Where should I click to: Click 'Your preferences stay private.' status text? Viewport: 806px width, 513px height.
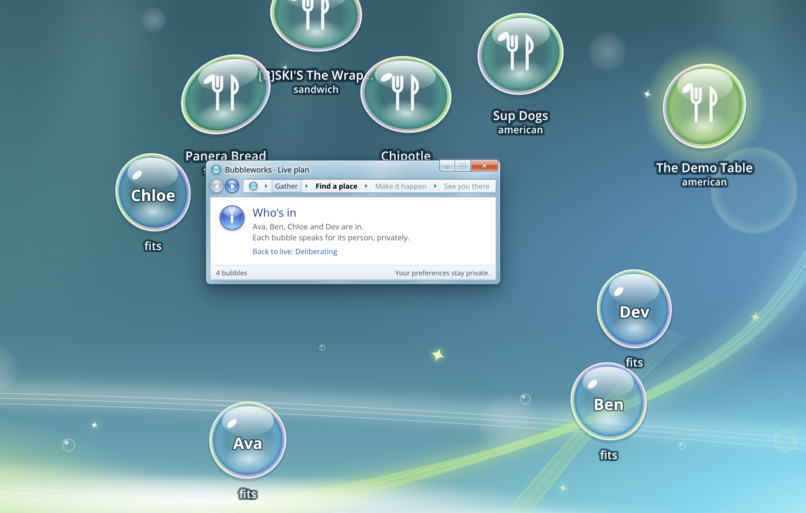[x=442, y=273]
